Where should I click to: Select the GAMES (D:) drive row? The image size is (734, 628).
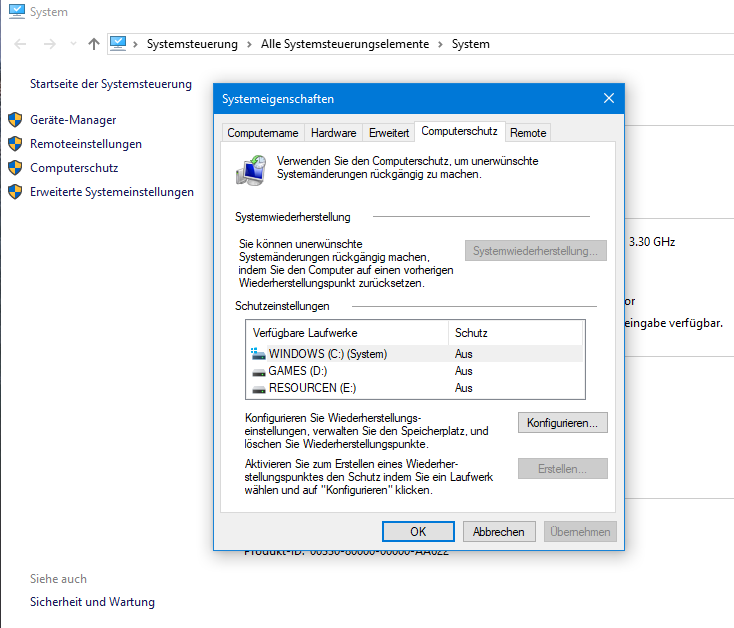[x=415, y=371]
